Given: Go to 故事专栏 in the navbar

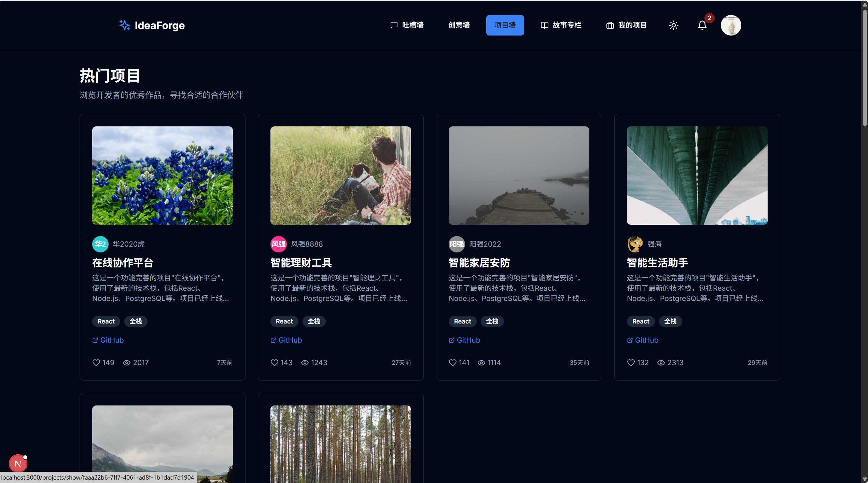Looking at the screenshot, I should (561, 25).
